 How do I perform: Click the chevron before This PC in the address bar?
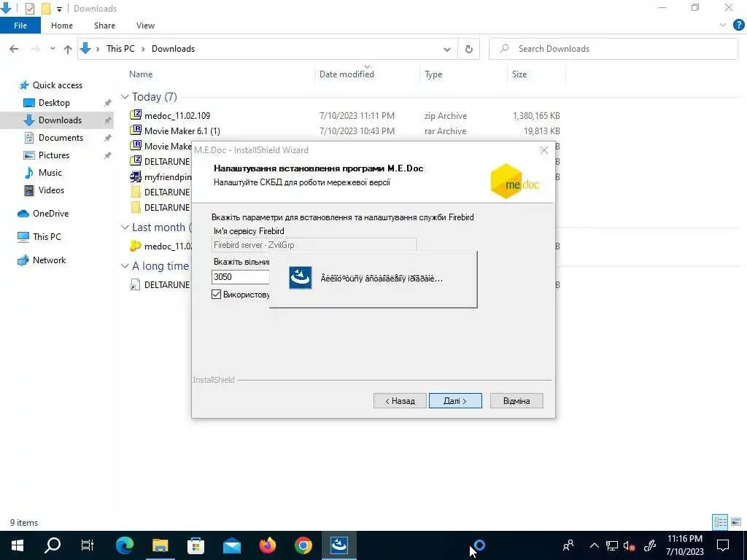point(98,49)
